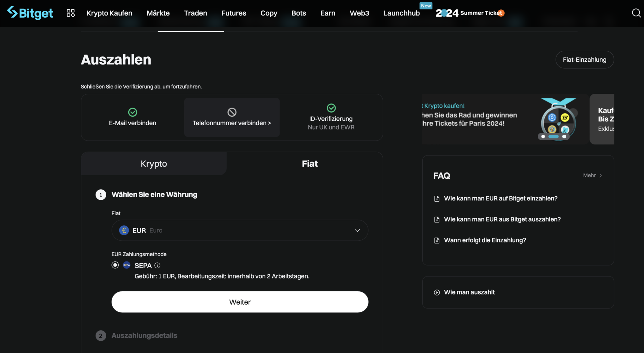This screenshot has height=353, width=644.
Task: Click the Telefonnummer blocked status icon
Action: pos(232,112)
